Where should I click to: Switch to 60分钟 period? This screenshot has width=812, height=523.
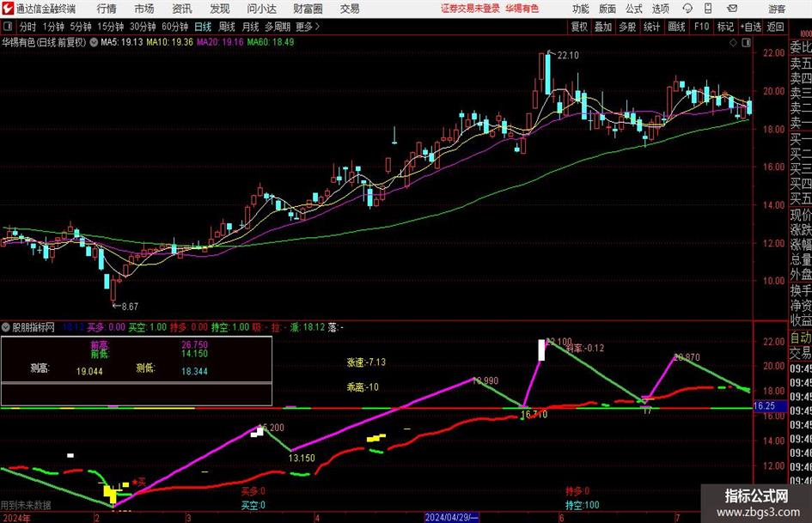pyautogui.click(x=175, y=27)
